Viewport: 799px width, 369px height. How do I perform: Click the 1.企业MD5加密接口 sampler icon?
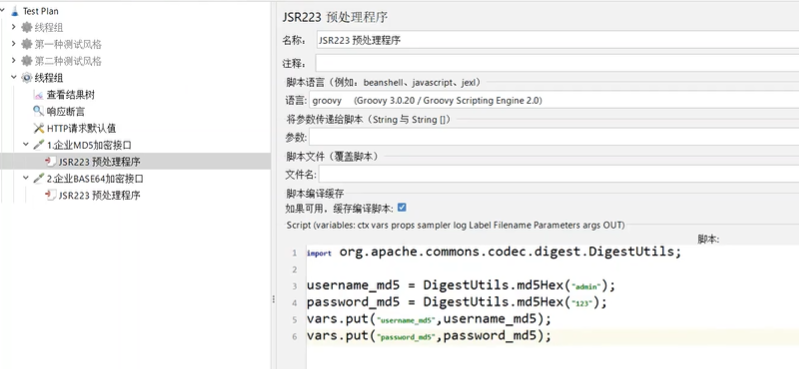coord(39,145)
